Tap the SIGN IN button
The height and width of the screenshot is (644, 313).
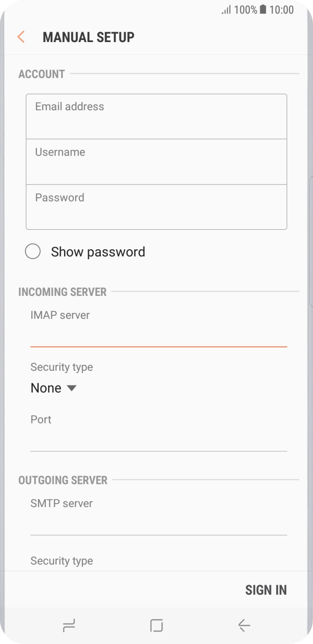coord(266,590)
